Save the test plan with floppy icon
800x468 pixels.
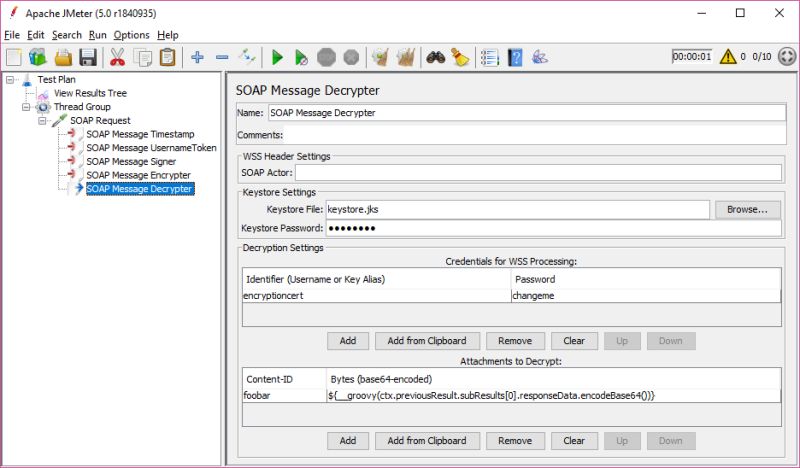tap(88, 57)
